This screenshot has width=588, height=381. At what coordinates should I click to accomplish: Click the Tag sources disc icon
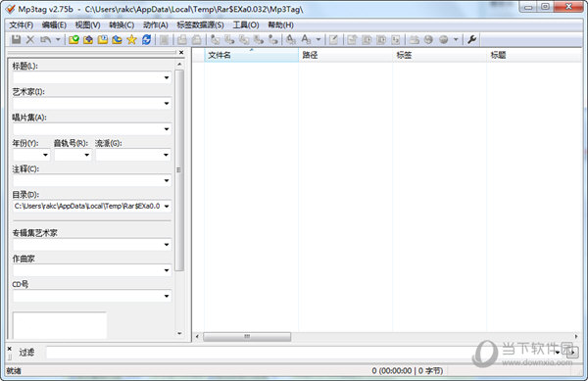tap(443, 39)
